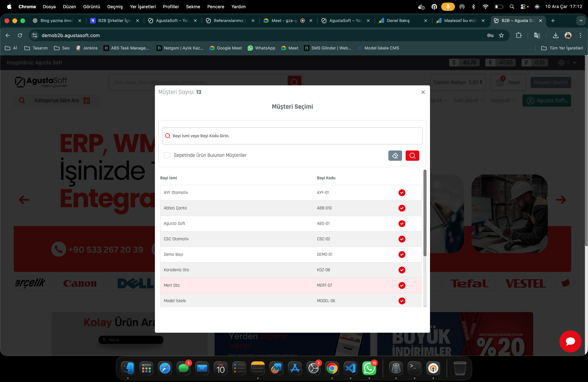Open the Yer İşaretleri menu

(143, 7)
